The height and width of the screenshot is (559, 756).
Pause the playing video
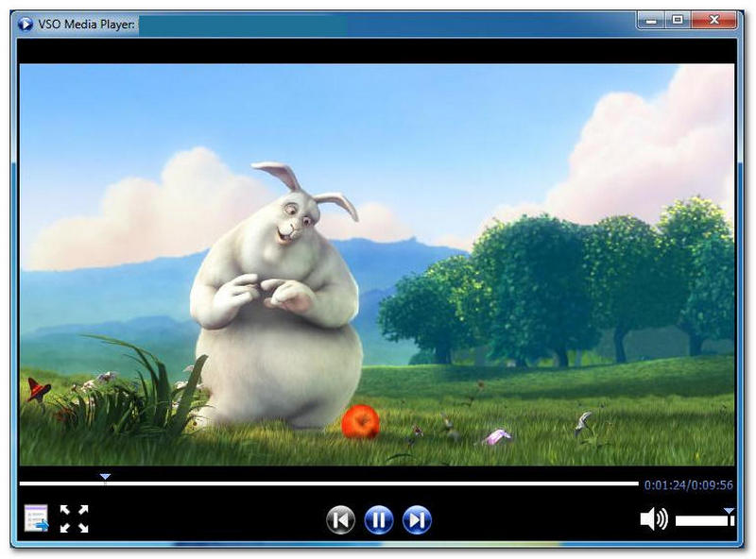[379, 519]
